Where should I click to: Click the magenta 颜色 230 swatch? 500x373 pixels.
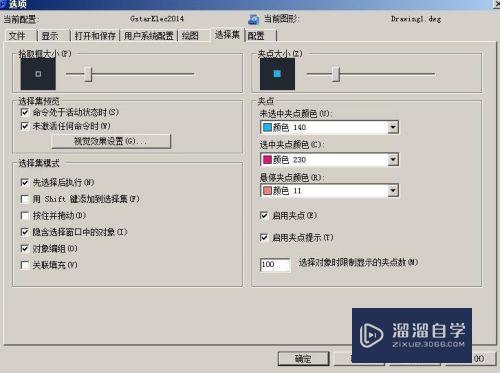267,159
